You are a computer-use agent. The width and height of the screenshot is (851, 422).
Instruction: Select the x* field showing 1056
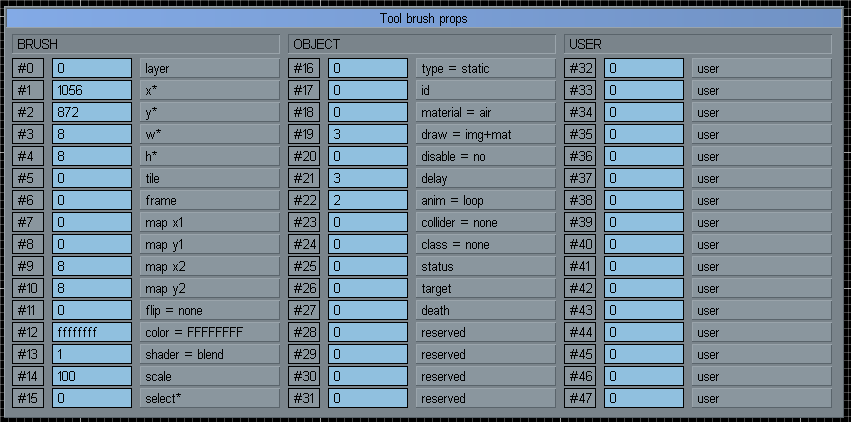point(92,91)
